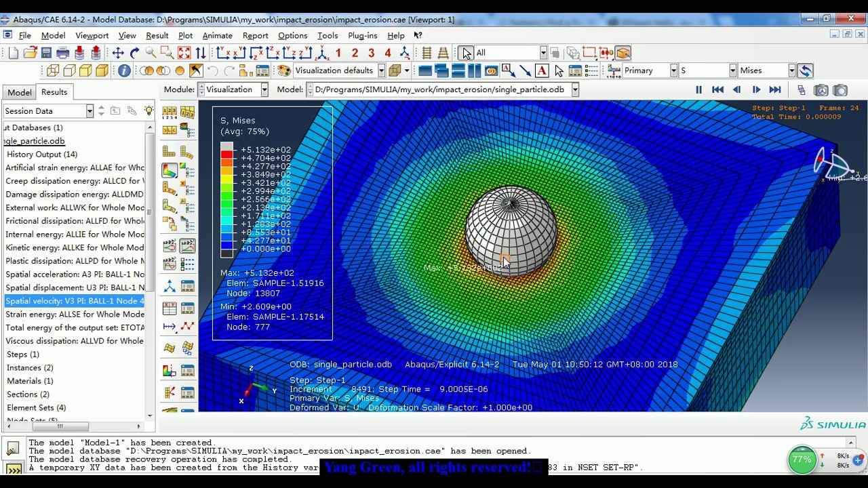Open the S output variable dropdown
This screenshot has width=868, height=488.
[732, 70]
